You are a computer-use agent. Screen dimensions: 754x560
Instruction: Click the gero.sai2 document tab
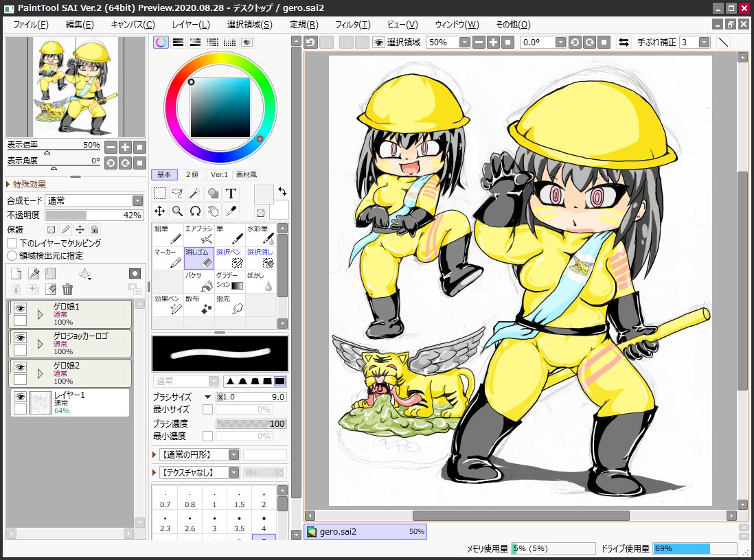(365, 532)
